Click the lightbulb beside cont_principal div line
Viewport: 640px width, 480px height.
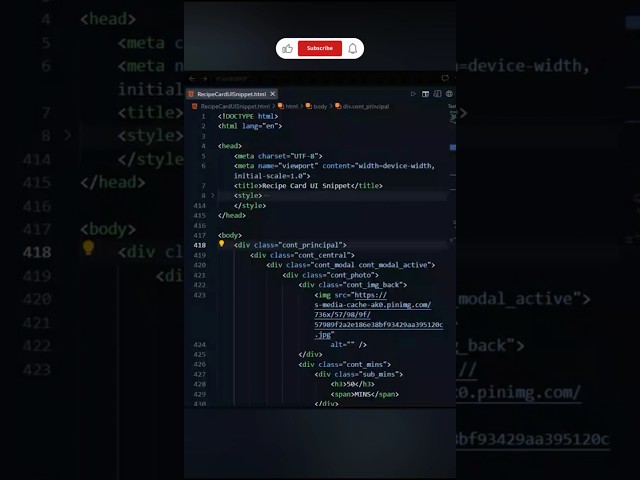(x=221, y=244)
